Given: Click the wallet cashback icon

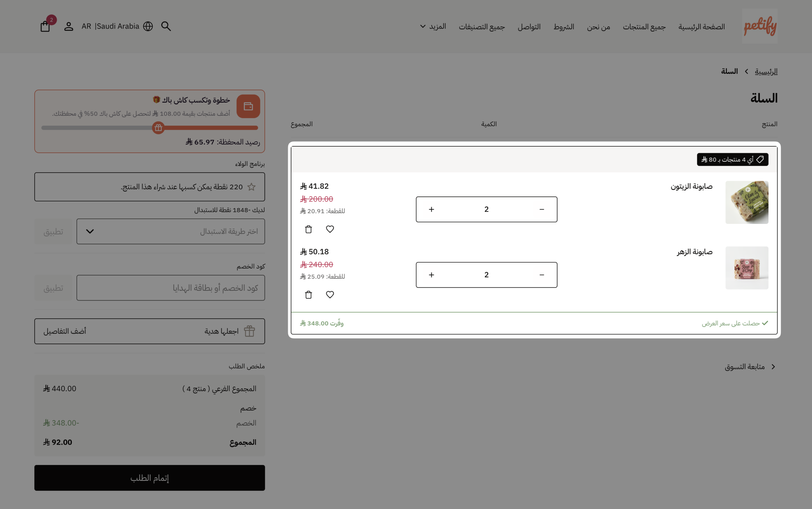Looking at the screenshot, I should tap(248, 106).
